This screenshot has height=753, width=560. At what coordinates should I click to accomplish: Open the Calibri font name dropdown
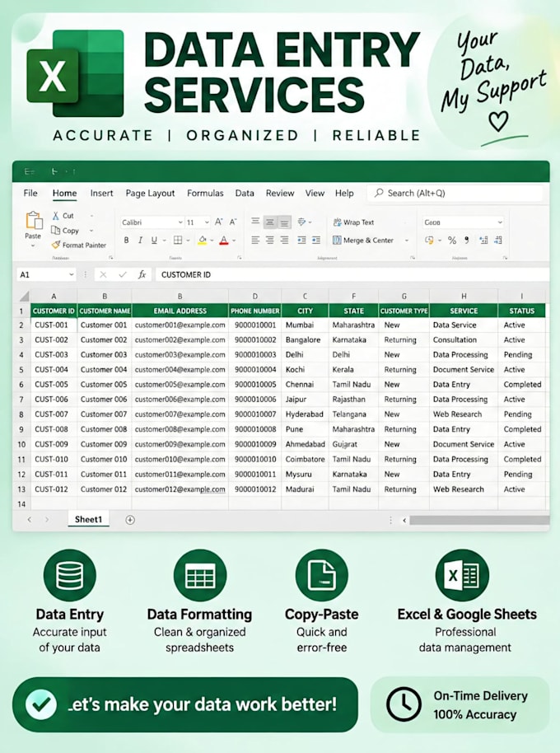180,222
